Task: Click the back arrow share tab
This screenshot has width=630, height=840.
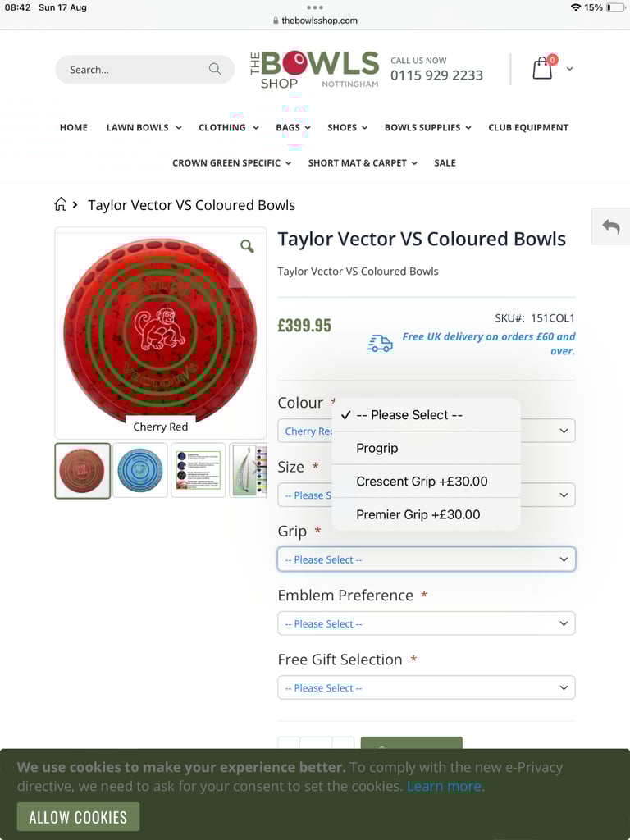Action: coord(610,226)
